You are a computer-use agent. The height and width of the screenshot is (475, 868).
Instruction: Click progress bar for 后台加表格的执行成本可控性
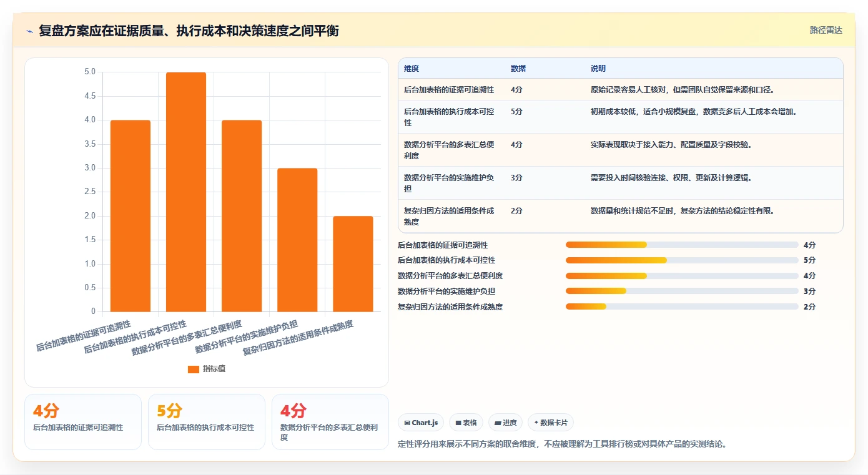pos(682,260)
